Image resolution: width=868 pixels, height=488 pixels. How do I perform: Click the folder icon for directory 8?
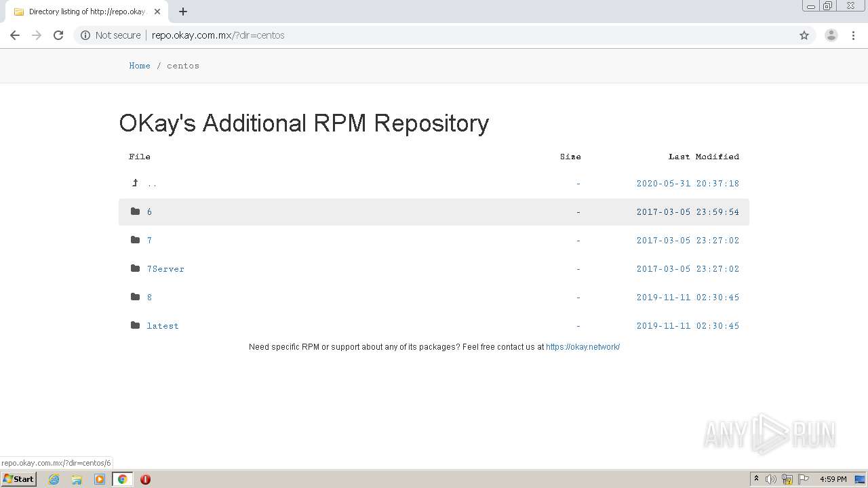click(x=136, y=297)
